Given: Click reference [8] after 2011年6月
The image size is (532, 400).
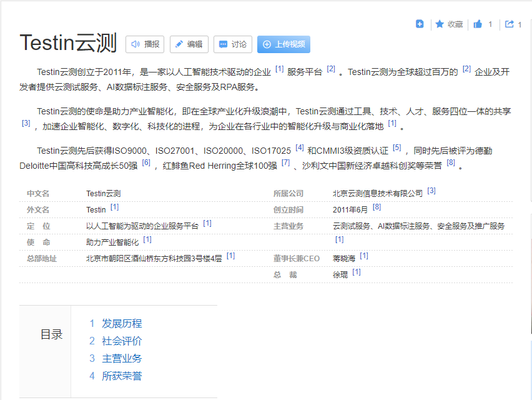Looking at the screenshot, I should [377, 207].
